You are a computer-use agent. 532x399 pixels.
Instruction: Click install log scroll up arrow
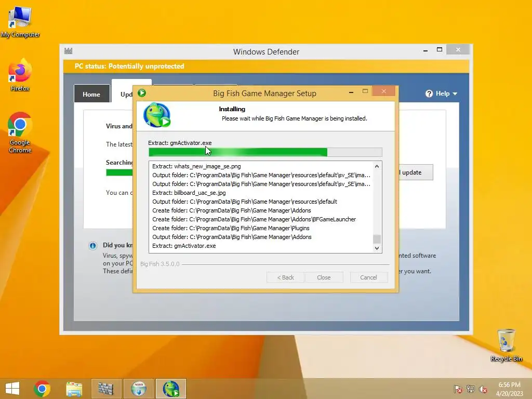tap(377, 166)
